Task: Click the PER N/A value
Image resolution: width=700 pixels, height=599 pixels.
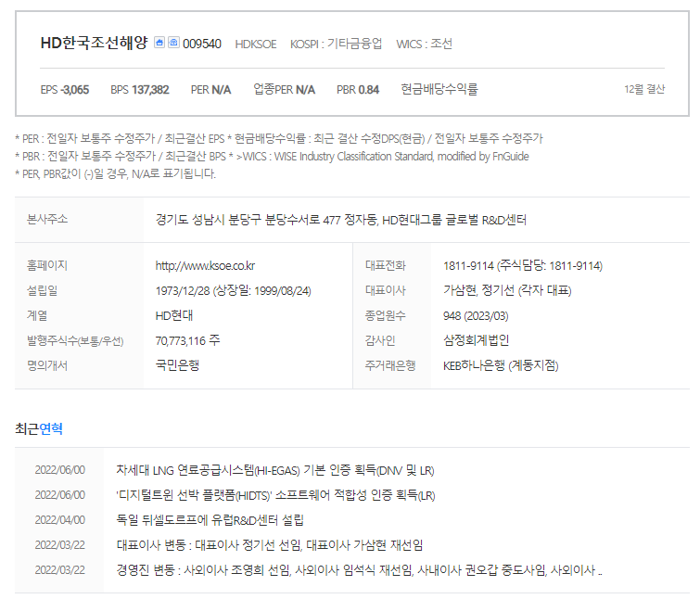Action: (x=210, y=90)
